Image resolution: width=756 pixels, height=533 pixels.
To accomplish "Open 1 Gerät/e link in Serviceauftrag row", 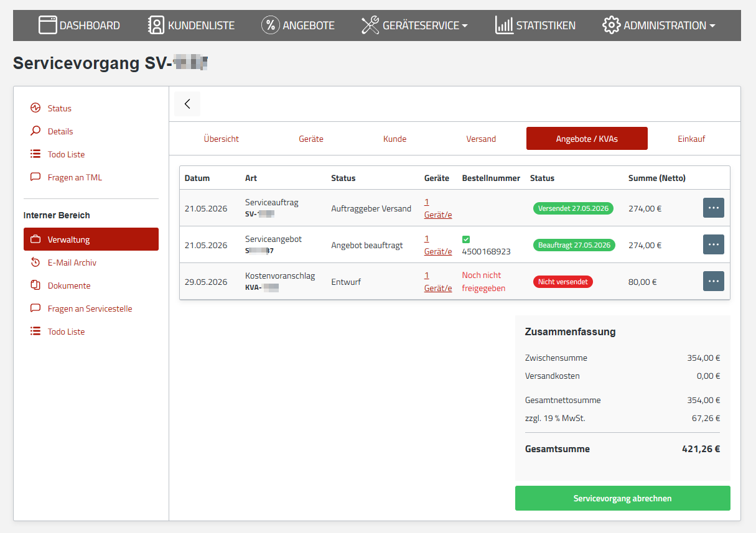I will [x=438, y=208].
